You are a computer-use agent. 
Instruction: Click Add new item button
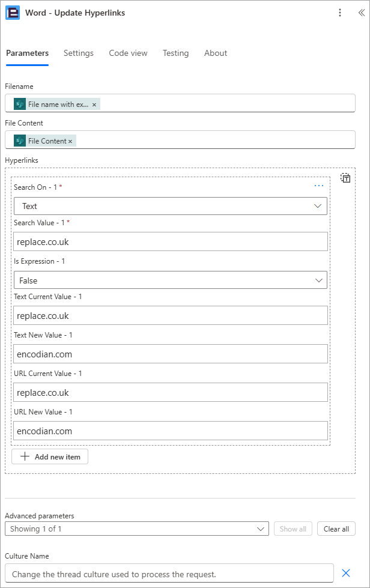tap(50, 456)
